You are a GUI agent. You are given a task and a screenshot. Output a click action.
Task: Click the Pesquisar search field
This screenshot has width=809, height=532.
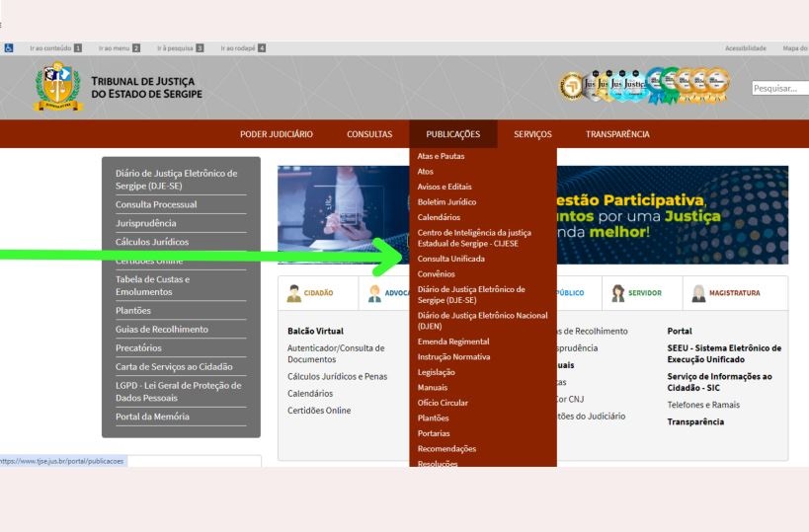(779, 88)
